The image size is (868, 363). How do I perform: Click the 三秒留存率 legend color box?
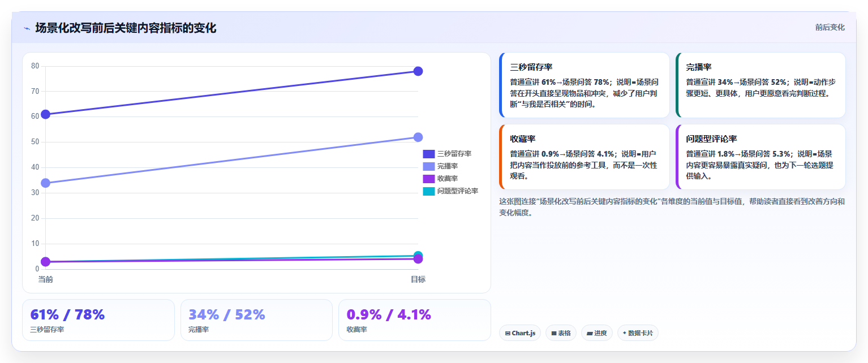[428, 154]
